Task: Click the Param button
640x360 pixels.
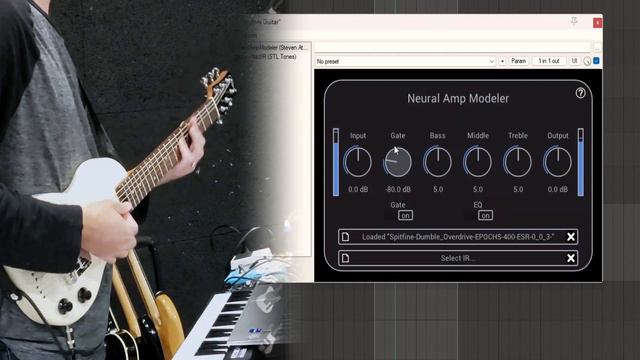Action: click(x=518, y=61)
